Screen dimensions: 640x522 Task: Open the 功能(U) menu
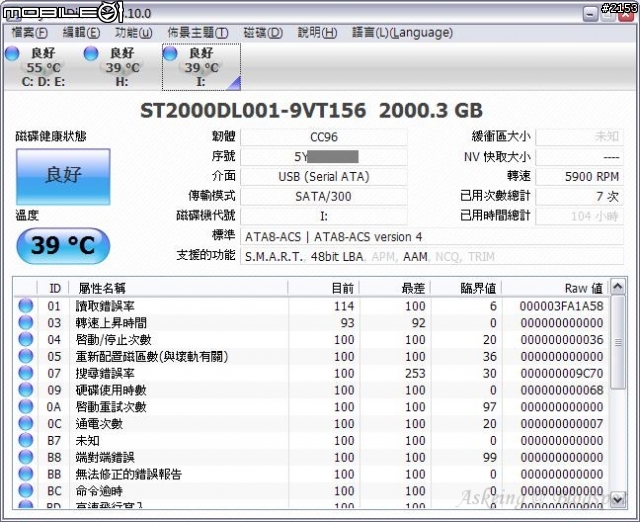133,33
